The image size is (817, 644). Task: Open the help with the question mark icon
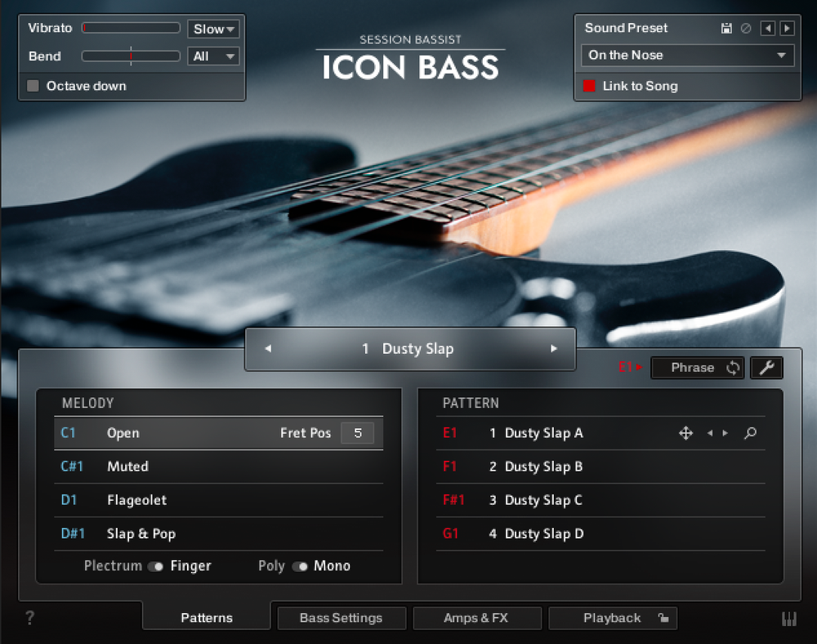coord(30,619)
